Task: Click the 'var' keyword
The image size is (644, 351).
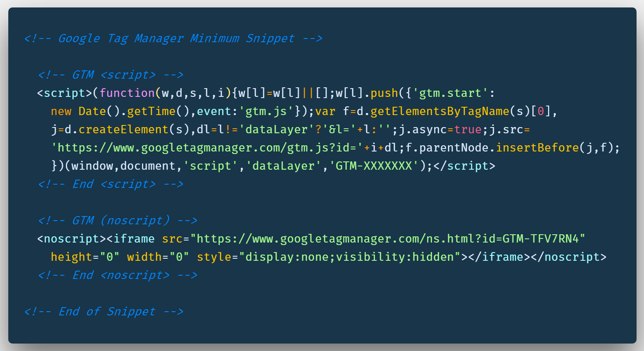Action: [x=325, y=111]
